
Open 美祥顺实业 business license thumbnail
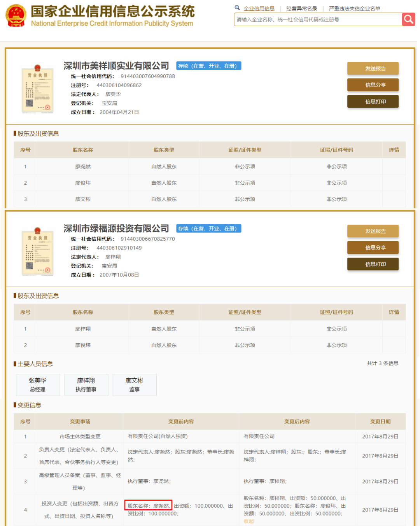tap(37, 89)
